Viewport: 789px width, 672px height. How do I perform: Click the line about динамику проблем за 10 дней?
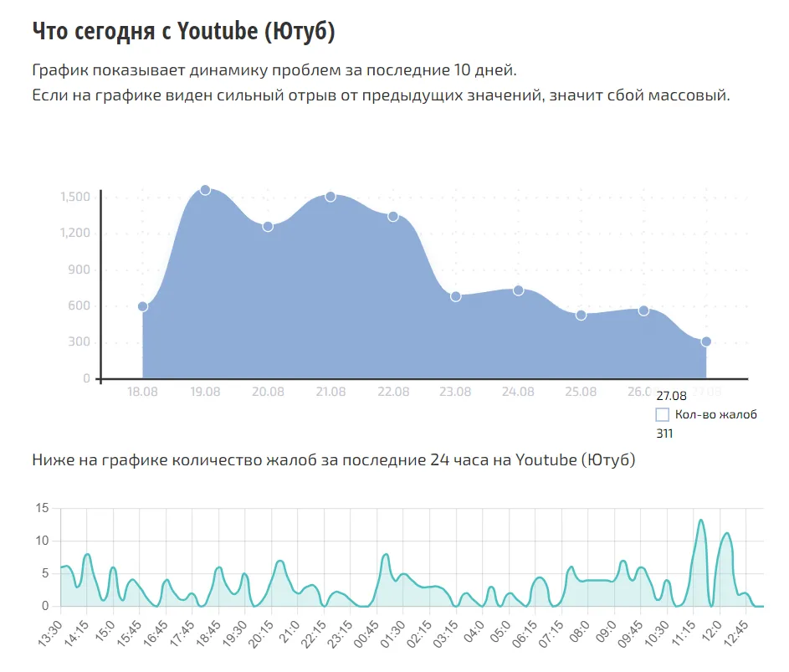coord(274,70)
